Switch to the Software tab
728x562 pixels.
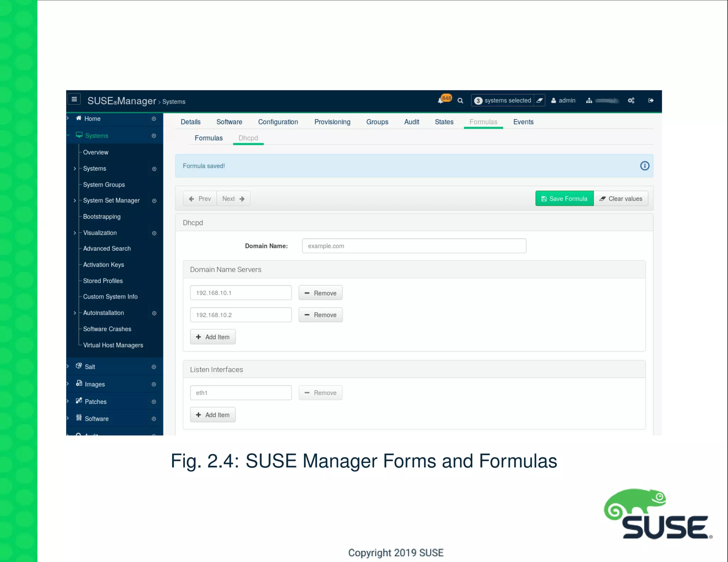(229, 122)
